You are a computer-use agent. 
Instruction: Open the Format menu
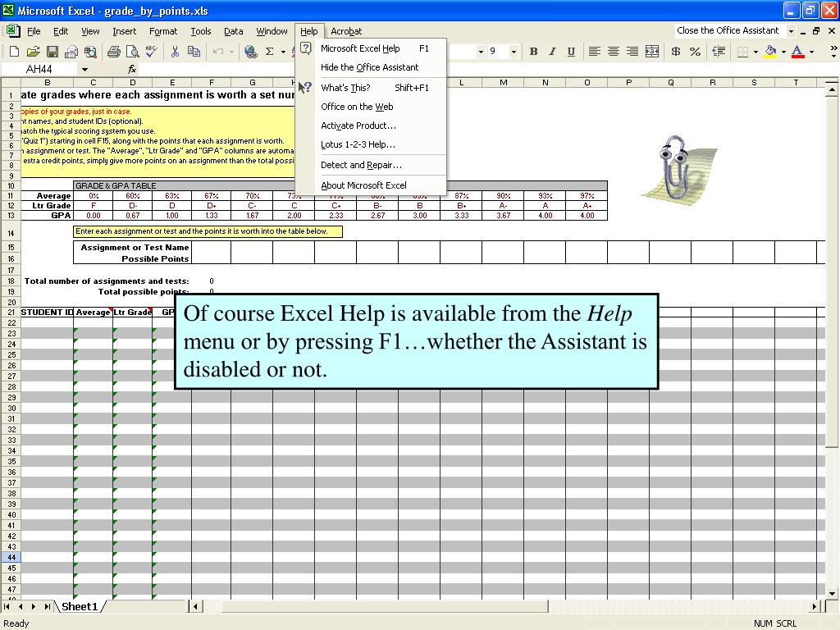click(163, 31)
